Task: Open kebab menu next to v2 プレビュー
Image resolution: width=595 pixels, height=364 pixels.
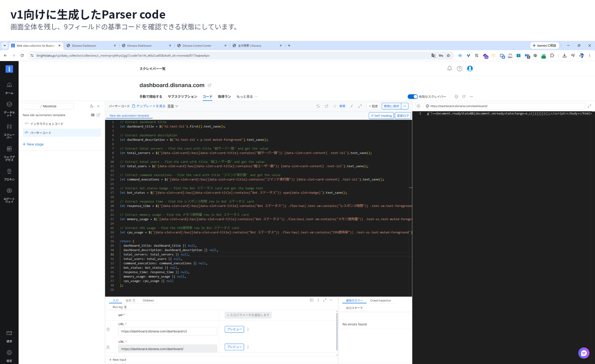Action: tap(248, 329)
